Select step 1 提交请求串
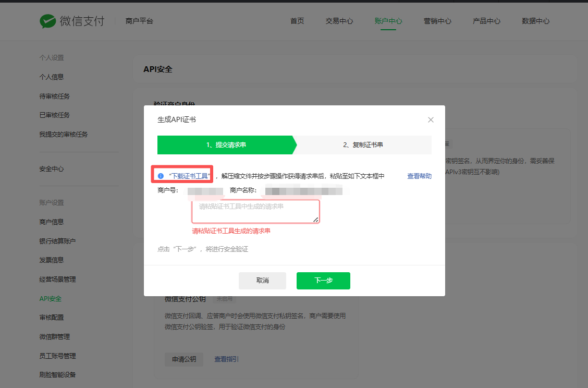 [226, 145]
